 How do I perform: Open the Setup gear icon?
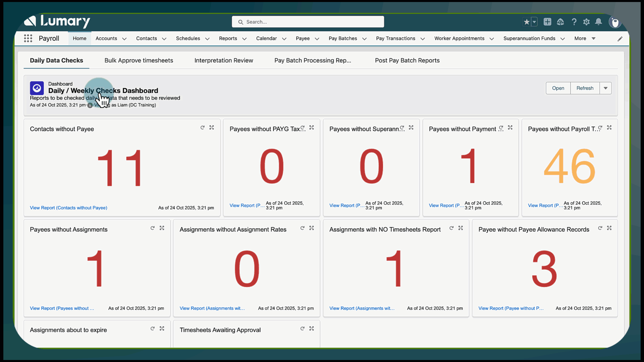coord(586,22)
